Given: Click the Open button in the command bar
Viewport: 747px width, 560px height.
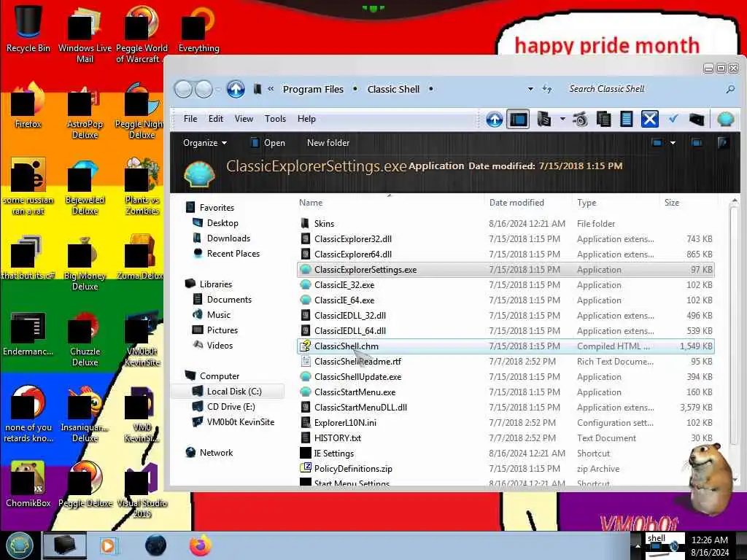Looking at the screenshot, I should (268, 143).
